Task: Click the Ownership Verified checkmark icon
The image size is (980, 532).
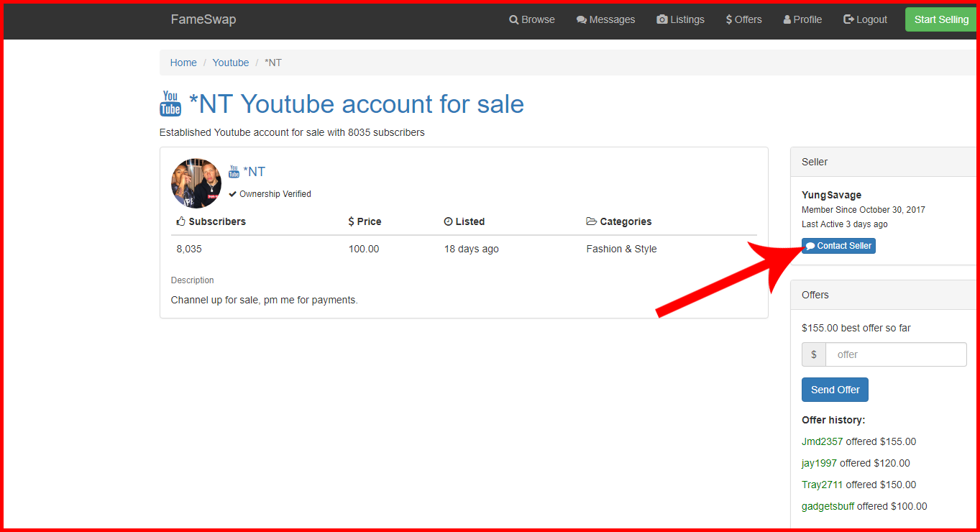Action: click(x=232, y=194)
